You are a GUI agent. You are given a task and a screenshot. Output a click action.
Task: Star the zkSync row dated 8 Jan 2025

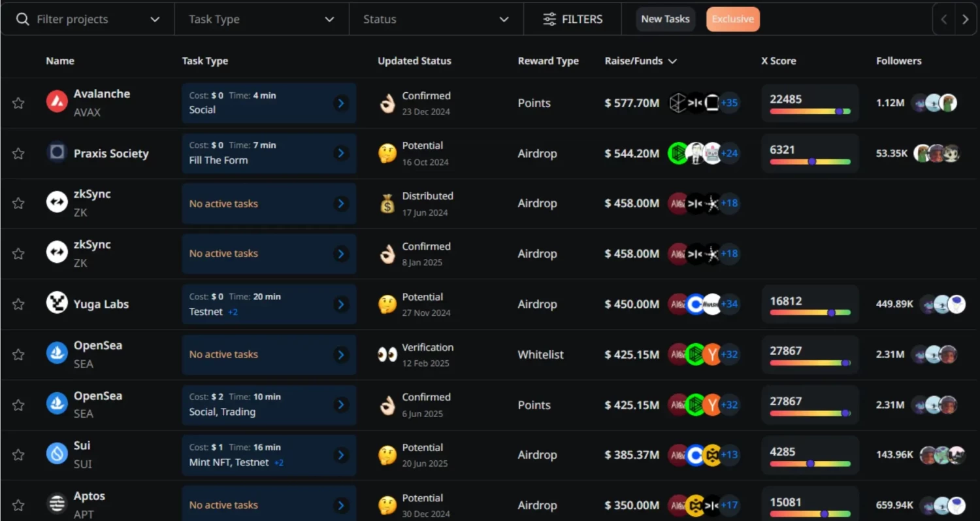[x=18, y=254]
